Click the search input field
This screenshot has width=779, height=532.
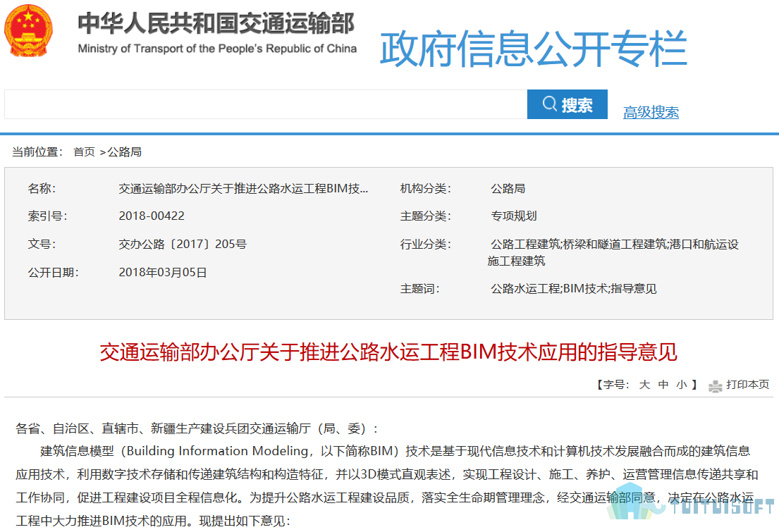pos(265,104)
